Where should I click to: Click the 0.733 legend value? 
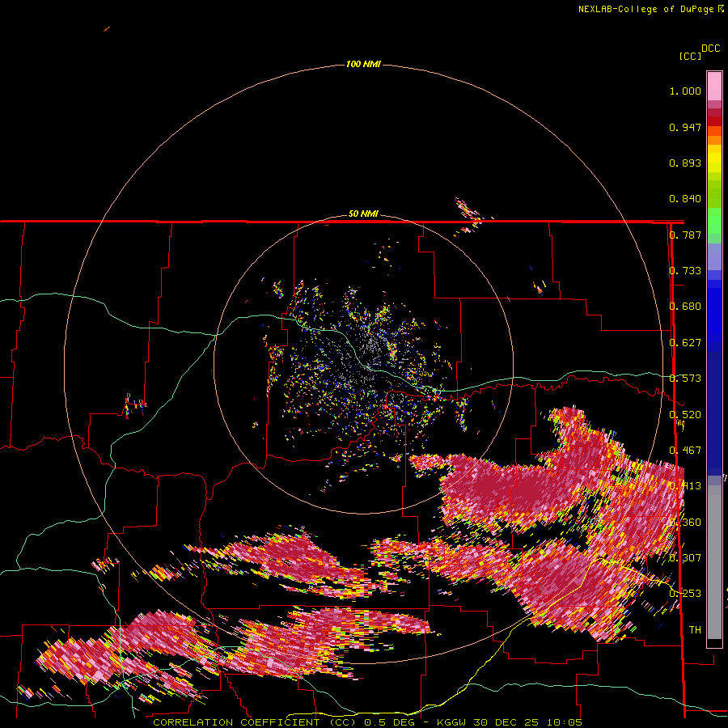[x=685, y=271]
